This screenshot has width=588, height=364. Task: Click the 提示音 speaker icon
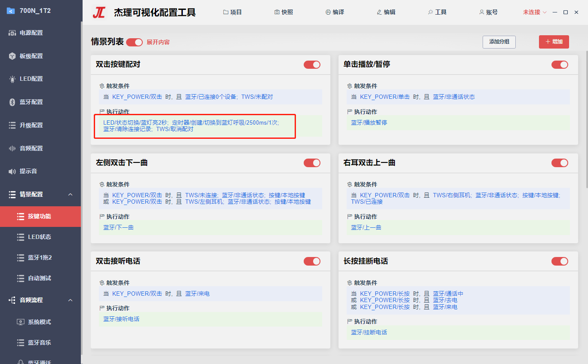(12, 171)
